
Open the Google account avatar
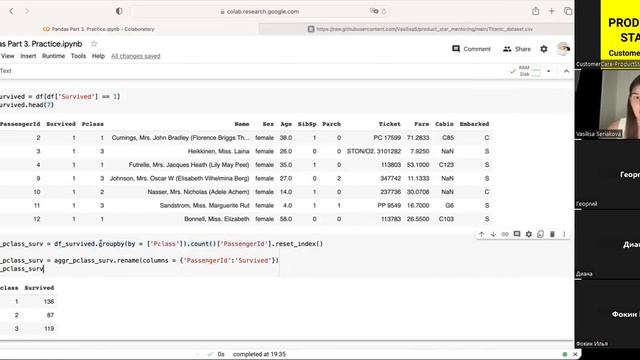[563, 49]
